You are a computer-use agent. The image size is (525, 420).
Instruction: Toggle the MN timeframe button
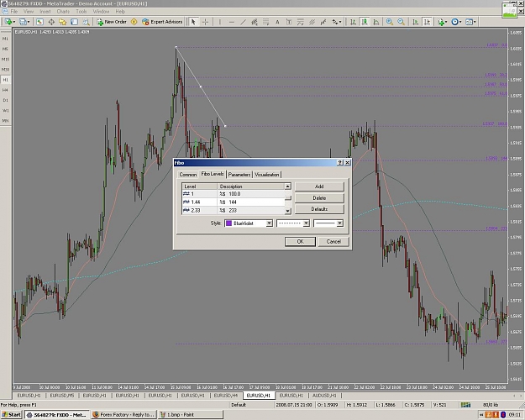pyautogui.click(x=5, y=121)
